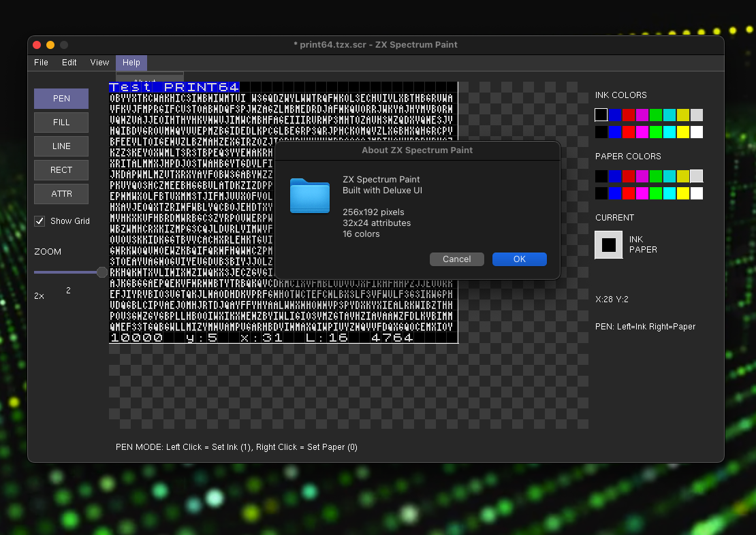
Task: Click the '16 colors' text in dialog
Action: (361, 234)
